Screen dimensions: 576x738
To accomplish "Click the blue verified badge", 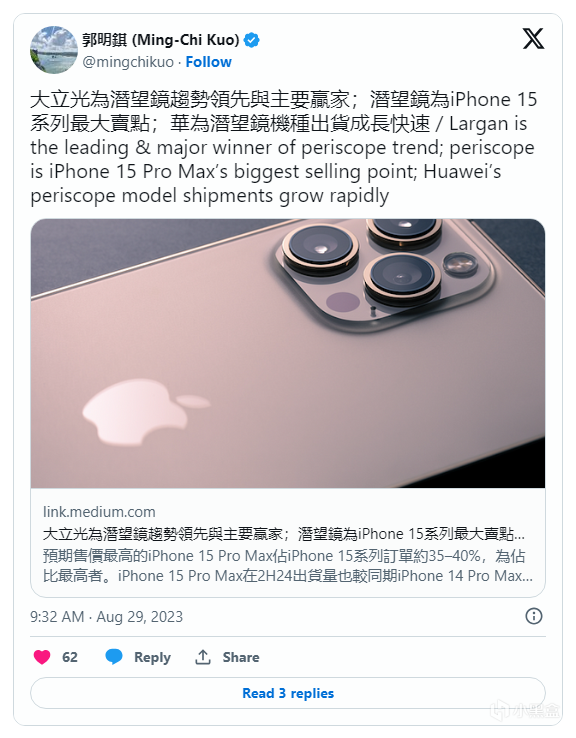I will 252,40.
